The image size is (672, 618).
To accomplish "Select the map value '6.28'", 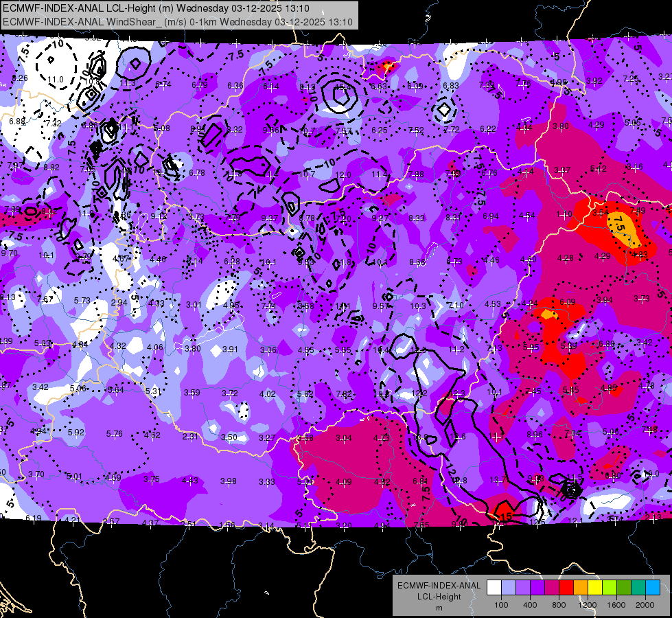I will 232,261.
